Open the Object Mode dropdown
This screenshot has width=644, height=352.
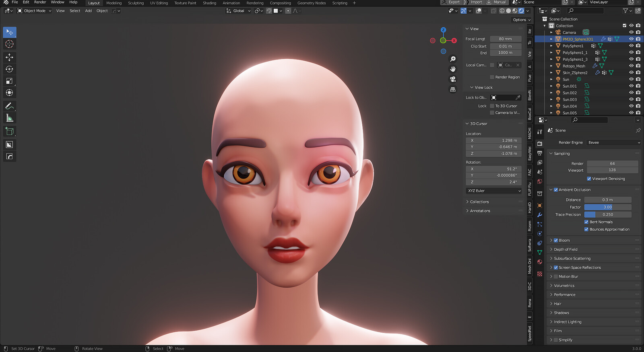(x=35, y=11)
